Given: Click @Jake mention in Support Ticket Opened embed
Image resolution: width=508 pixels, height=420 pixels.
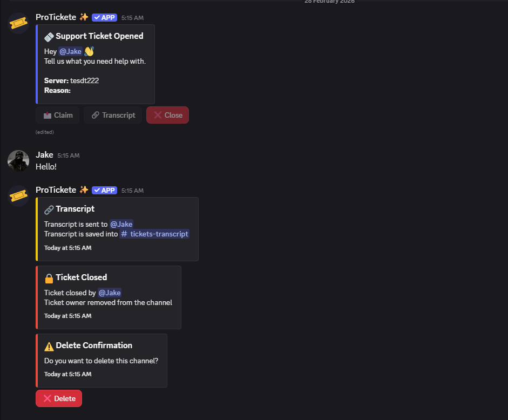Looking at the screenshot, I should coord(70,51).
